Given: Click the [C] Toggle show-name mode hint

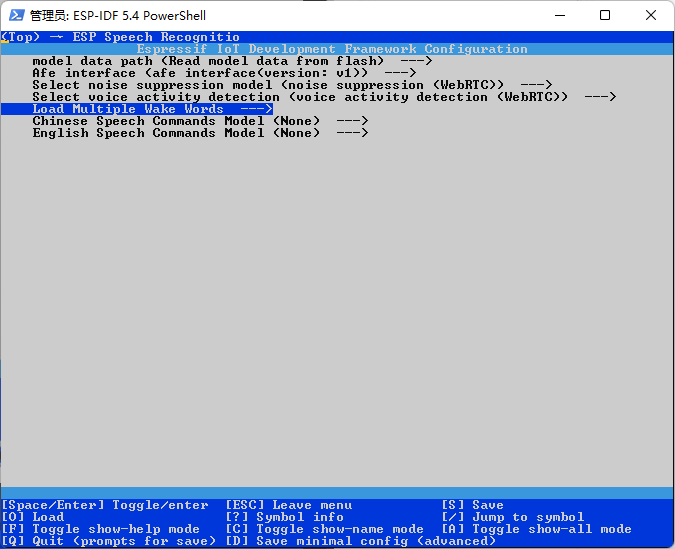Looking at the screenshot, I should pyautogui.click(x=325, y=529).
